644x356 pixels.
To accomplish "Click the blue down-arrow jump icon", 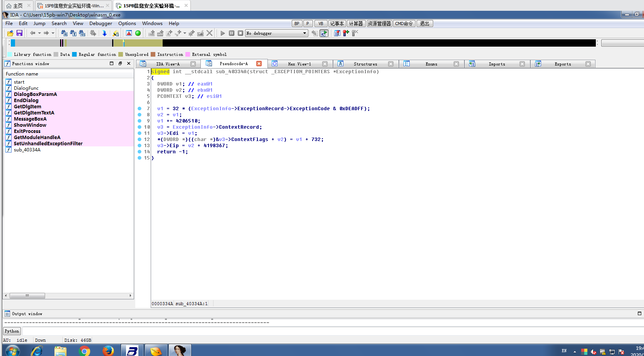I will (x=104, y=33).
